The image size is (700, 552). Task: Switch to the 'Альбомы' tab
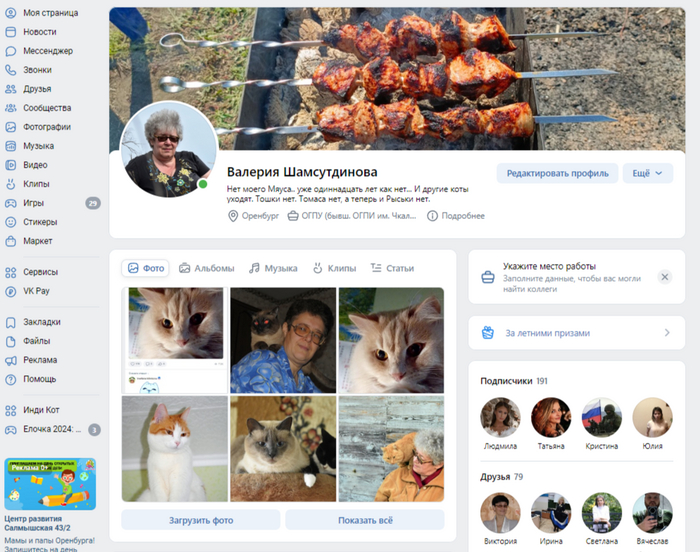click(207, 268)
